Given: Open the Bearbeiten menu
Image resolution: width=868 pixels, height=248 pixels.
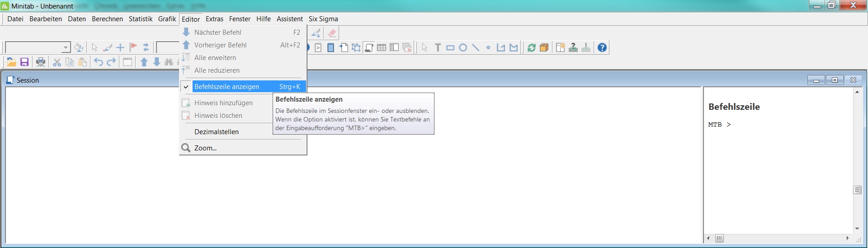Looking at the screenshot, I should (x=46, y=19).
